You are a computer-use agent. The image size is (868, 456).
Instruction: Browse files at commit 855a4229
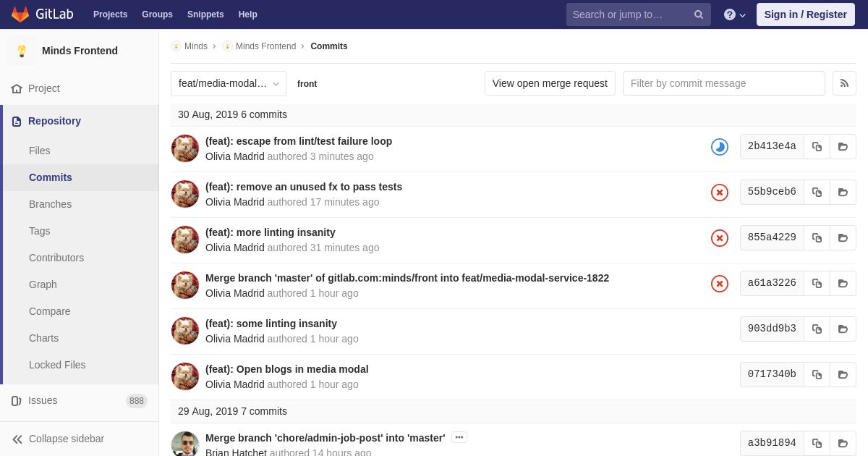pos(843,237)
